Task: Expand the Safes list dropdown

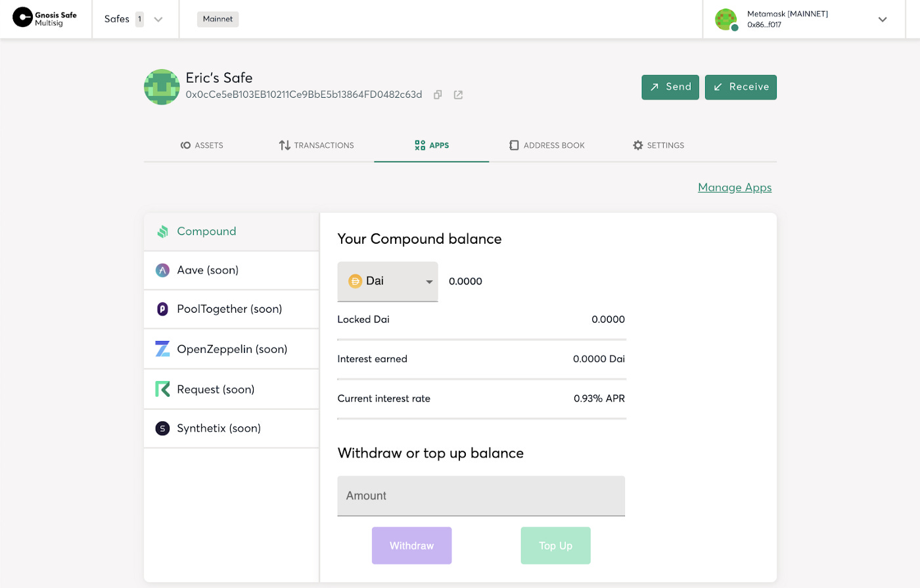Action: [158, 19]
